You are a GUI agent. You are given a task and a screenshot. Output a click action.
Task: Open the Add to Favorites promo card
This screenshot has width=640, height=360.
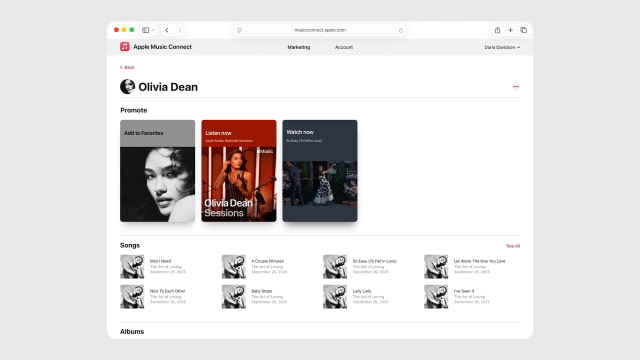(x=158, y=171)
